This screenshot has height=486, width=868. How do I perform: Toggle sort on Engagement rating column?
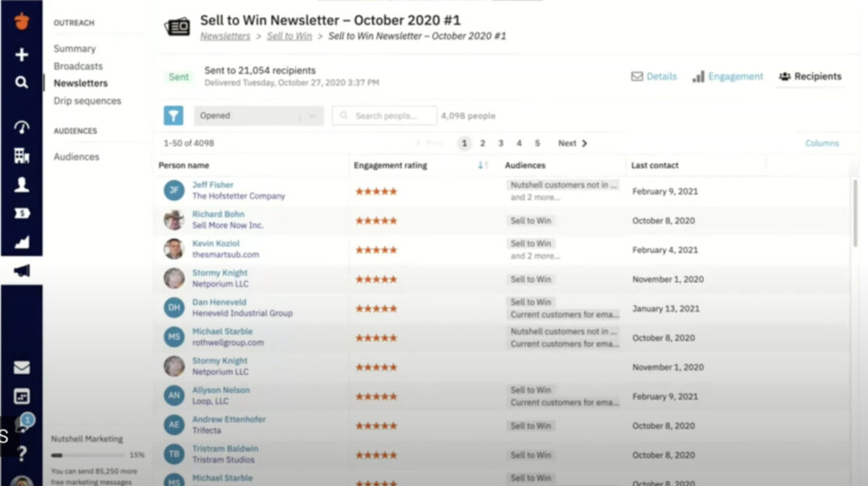[483, 165]
